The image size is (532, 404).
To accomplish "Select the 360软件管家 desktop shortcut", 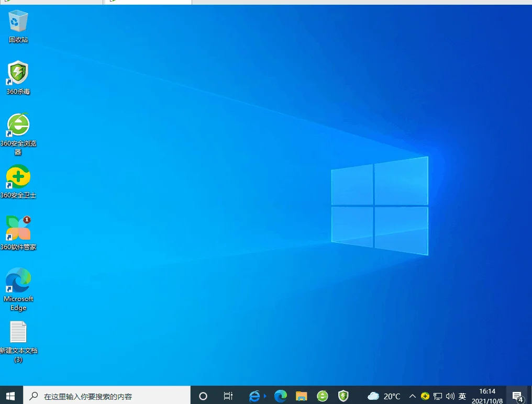I will click(18, 233).
